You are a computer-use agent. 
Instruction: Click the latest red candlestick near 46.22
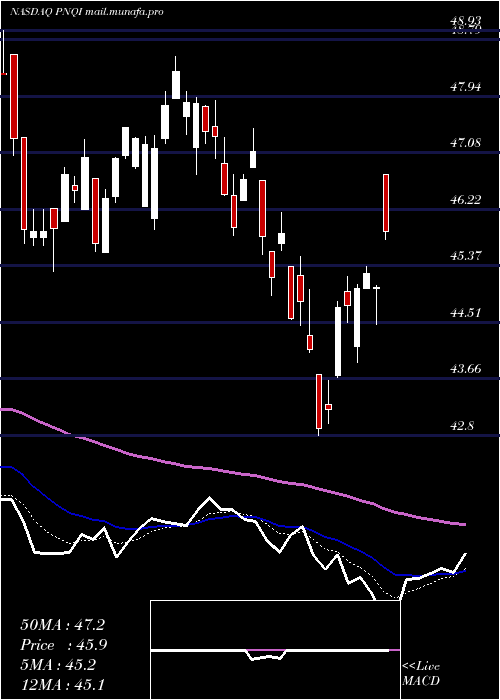click(386, 203)
